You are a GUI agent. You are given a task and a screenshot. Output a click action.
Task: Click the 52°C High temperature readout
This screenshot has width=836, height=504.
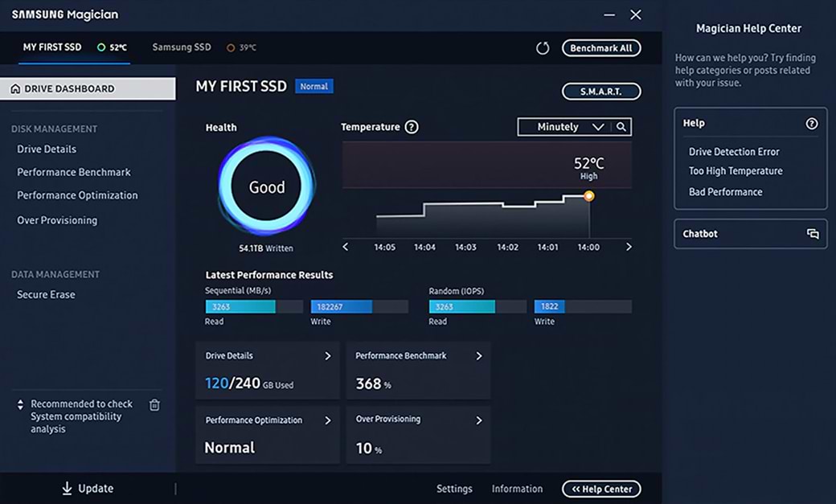click(x=588, y=167)
